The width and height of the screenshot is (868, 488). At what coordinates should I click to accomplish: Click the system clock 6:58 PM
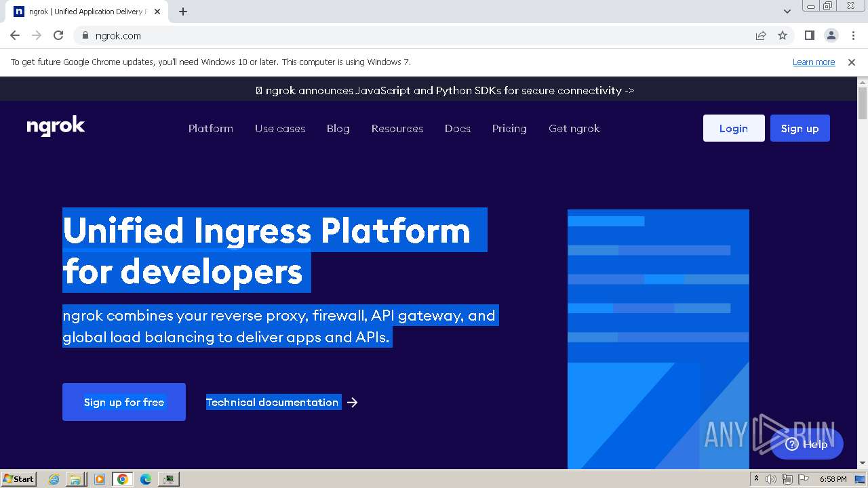pyautogui.click(x=833, y=479)
